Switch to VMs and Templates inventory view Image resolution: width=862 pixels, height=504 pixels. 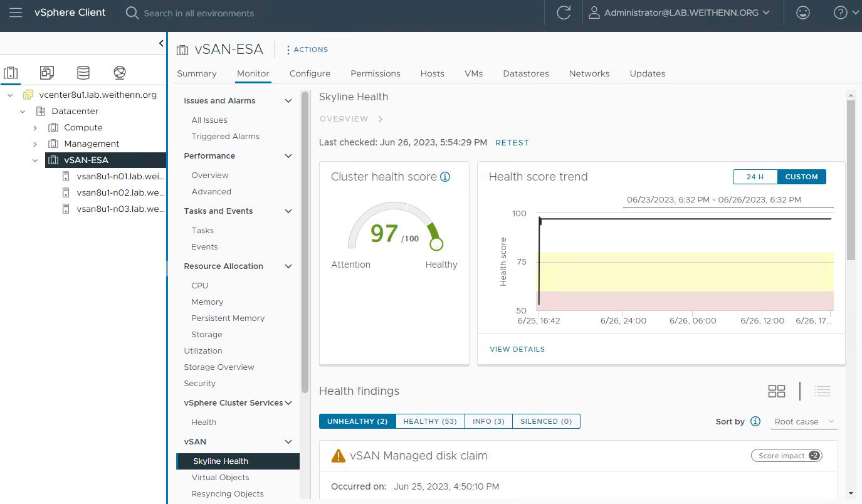(x=47, y=73)
